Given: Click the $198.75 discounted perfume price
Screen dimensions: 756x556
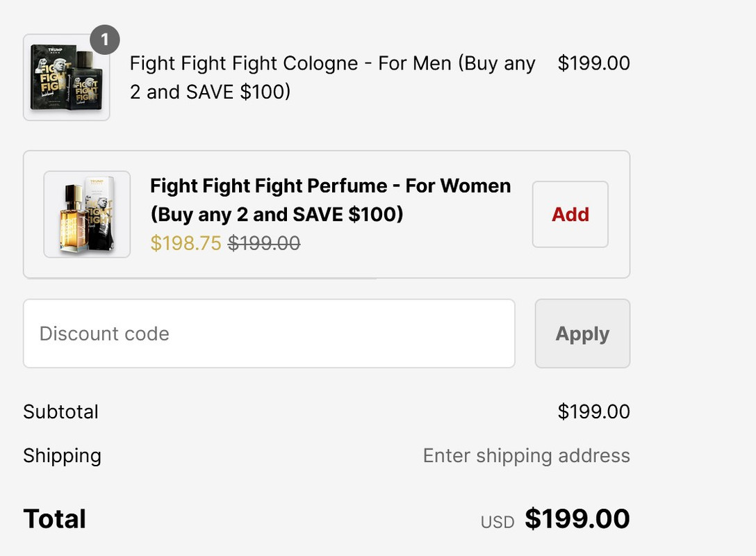Looking at the screenshot, I should click(x=186, y=243).
